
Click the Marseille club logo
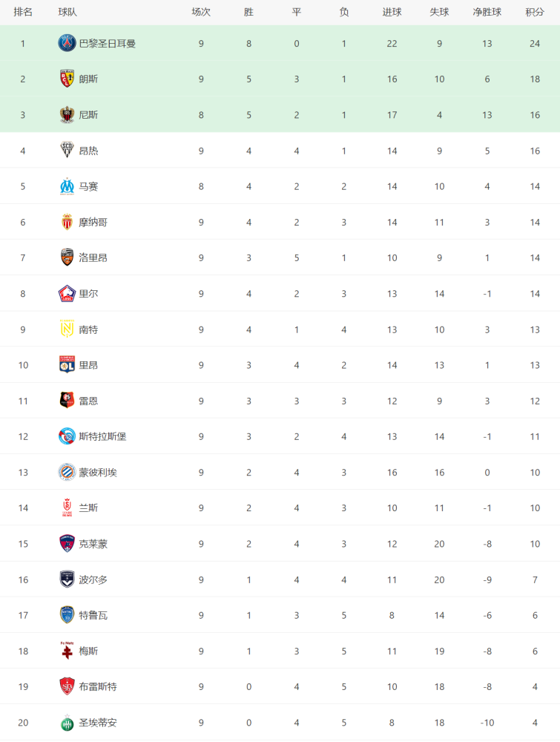click(67, 186)
